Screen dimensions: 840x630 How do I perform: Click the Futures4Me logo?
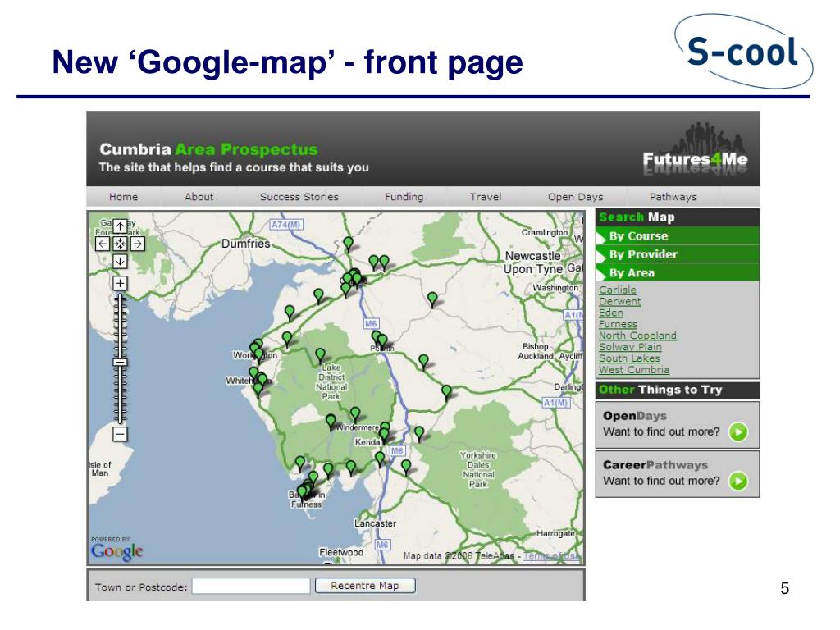695,149
